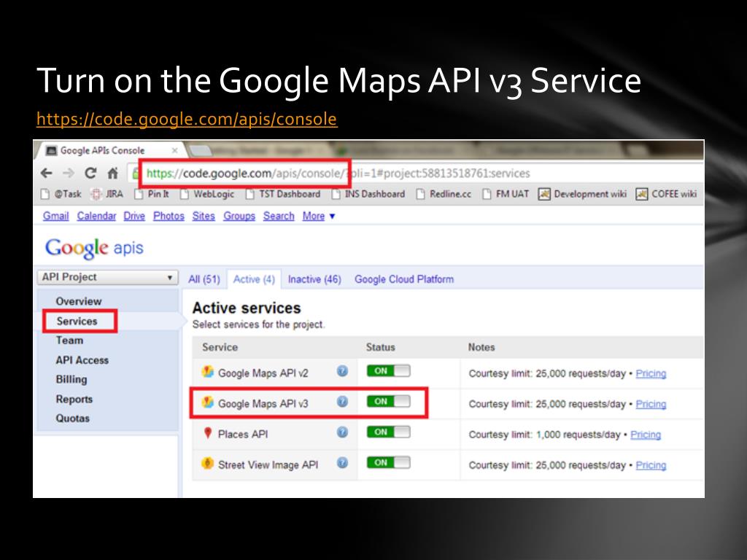Go to Team in the sidebar

[69, 341]
